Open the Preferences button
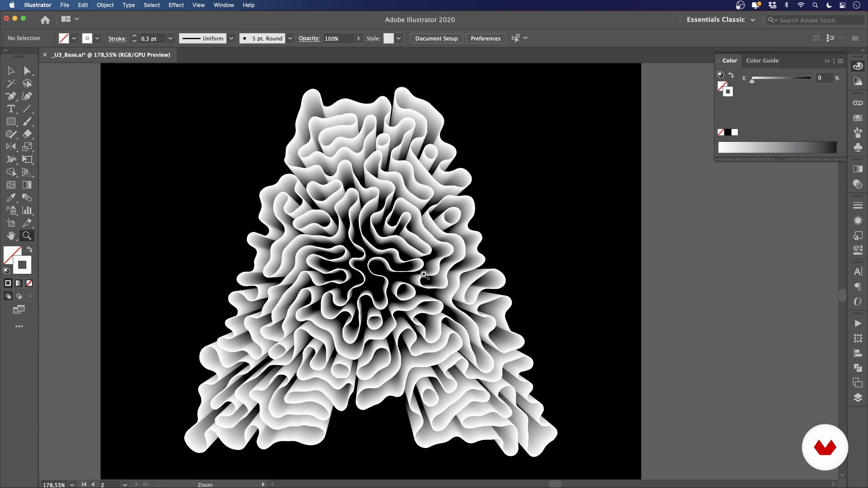Image resolution: width=868 pixels, height=488 pixels. [x=485, y=38]
